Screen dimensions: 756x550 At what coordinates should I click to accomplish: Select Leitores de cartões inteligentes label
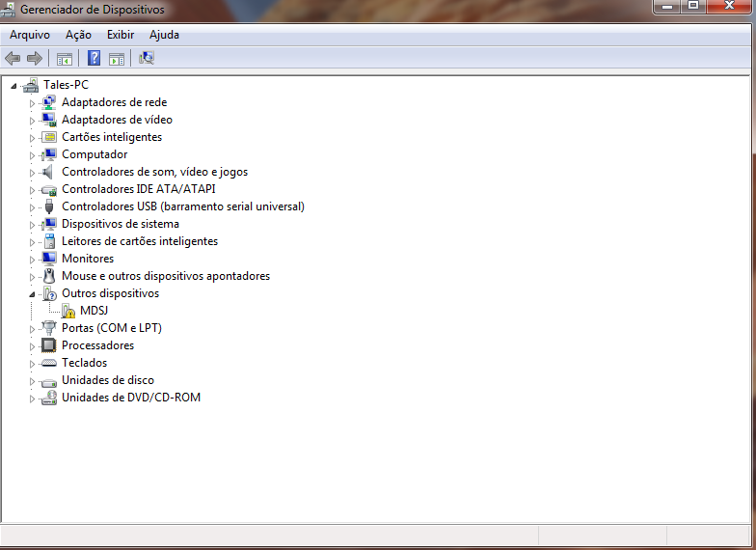[x=140, y=241]
